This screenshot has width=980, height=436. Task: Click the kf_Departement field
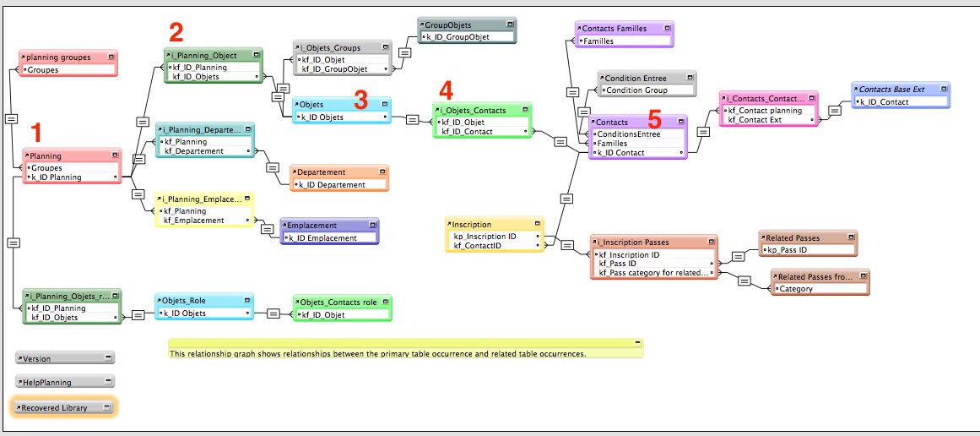tap(204, 150)
